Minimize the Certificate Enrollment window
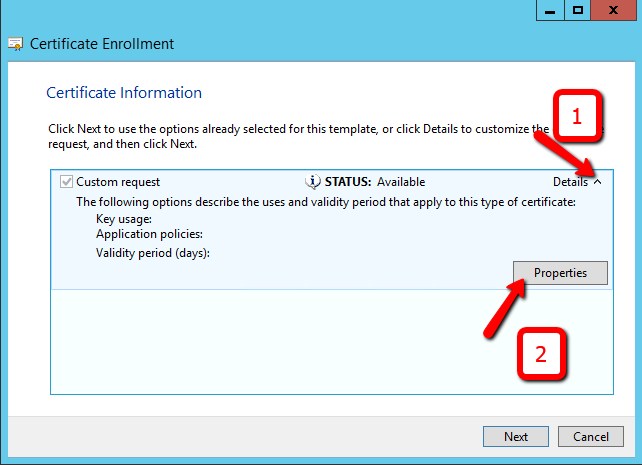This screenshot has height=465, width=642. click(551, 10)
